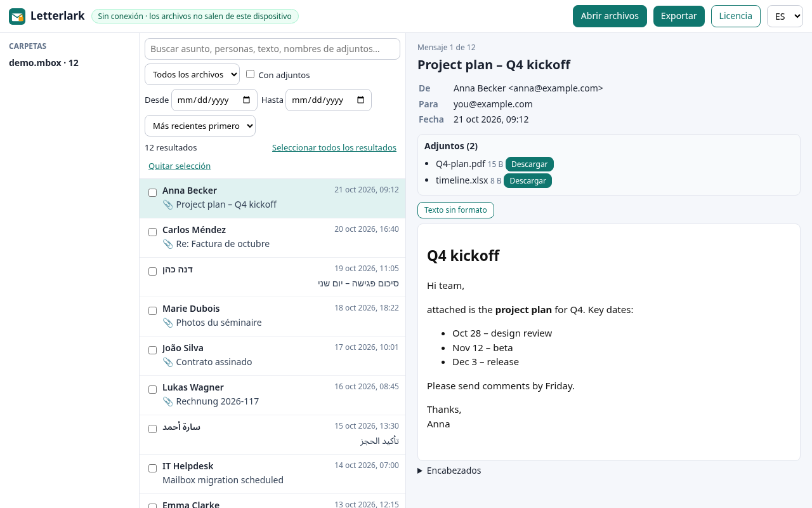Open the Hasta date picker calendar icon
The width and height of the screenshot is (812, 508).
point(361,100)
